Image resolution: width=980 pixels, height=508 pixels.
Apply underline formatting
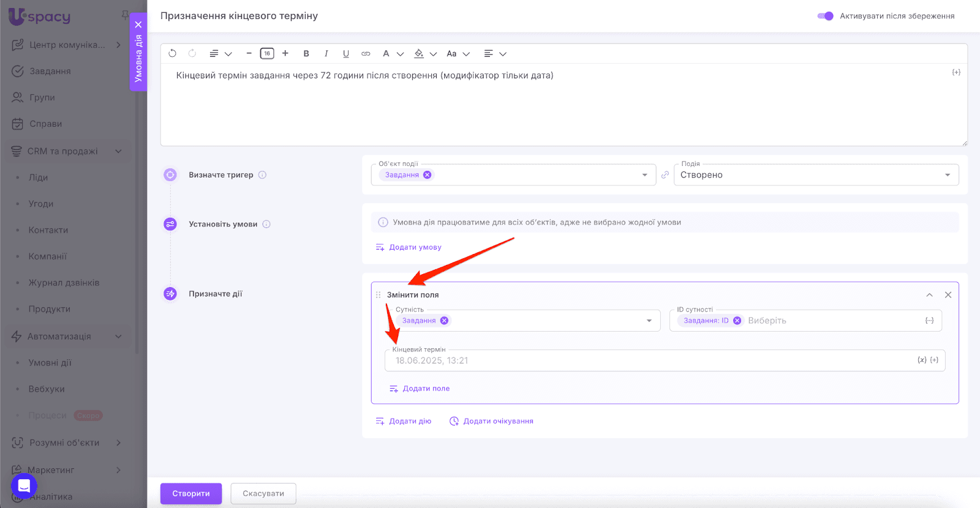tap(346, 54)
